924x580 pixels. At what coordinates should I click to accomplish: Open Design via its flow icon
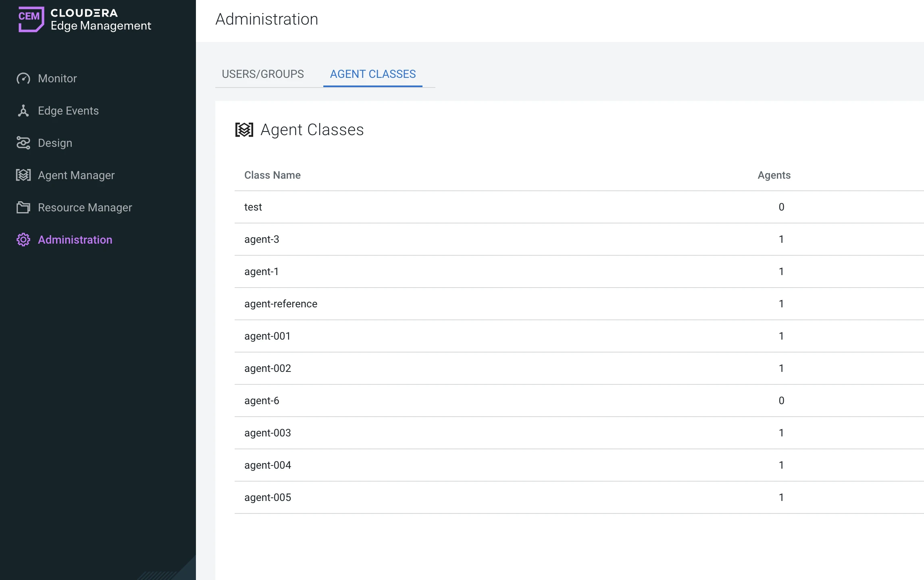click(23, 143)
